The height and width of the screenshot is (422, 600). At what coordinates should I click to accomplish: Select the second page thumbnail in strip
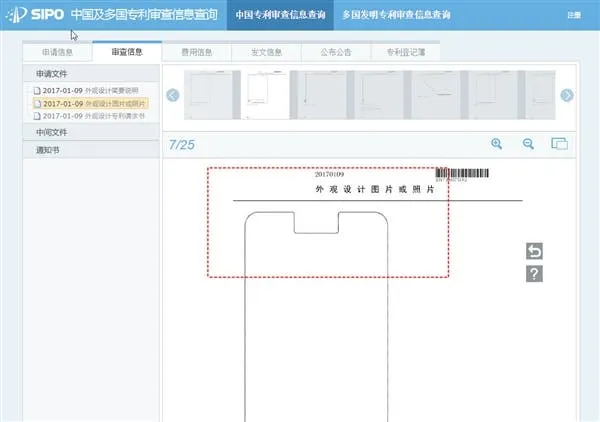pyautogui.click(x=264, y=95)
